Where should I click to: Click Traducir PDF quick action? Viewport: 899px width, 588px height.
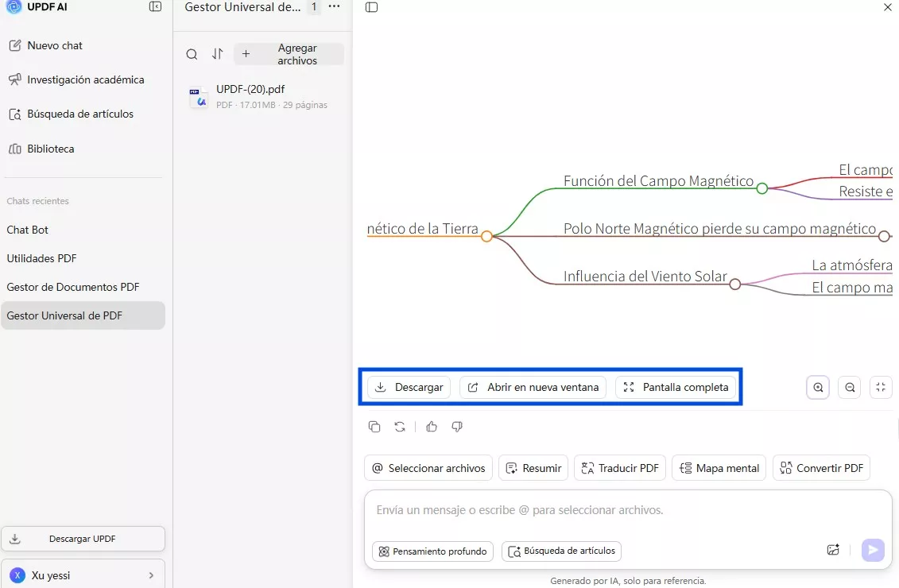(x=620, y=468)
